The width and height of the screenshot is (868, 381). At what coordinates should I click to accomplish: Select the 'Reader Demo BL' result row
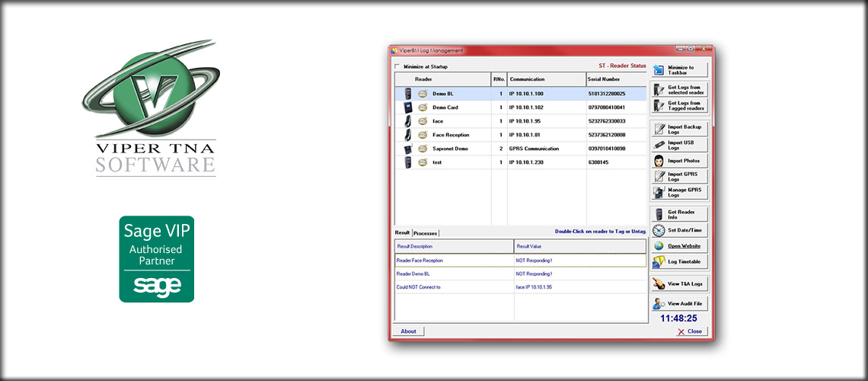[x=520, y=274]
